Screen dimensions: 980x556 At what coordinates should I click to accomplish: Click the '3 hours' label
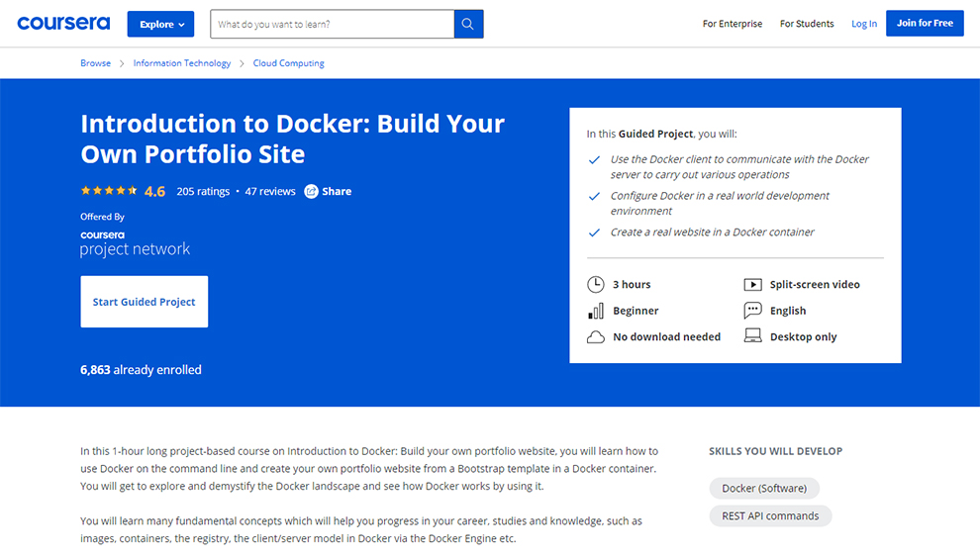[632, 284]
